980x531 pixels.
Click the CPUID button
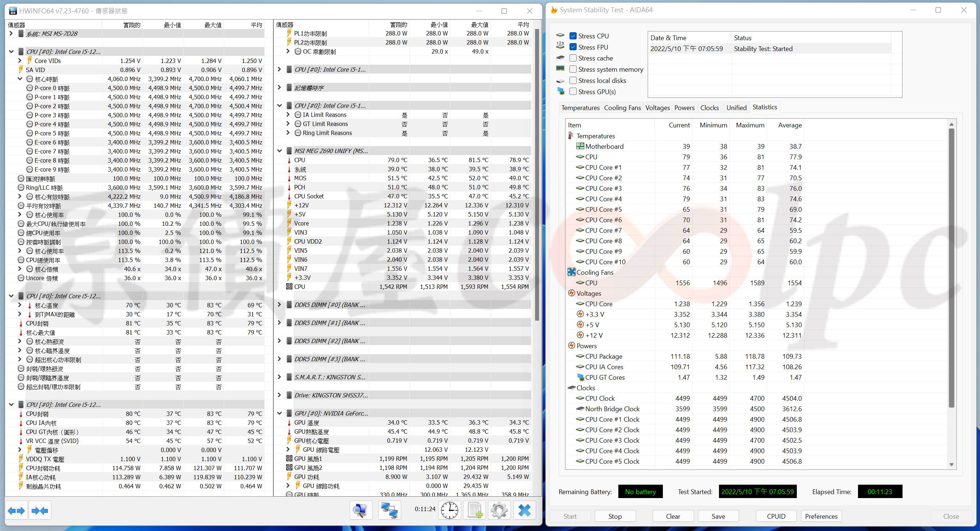click(x=776, y=516)
